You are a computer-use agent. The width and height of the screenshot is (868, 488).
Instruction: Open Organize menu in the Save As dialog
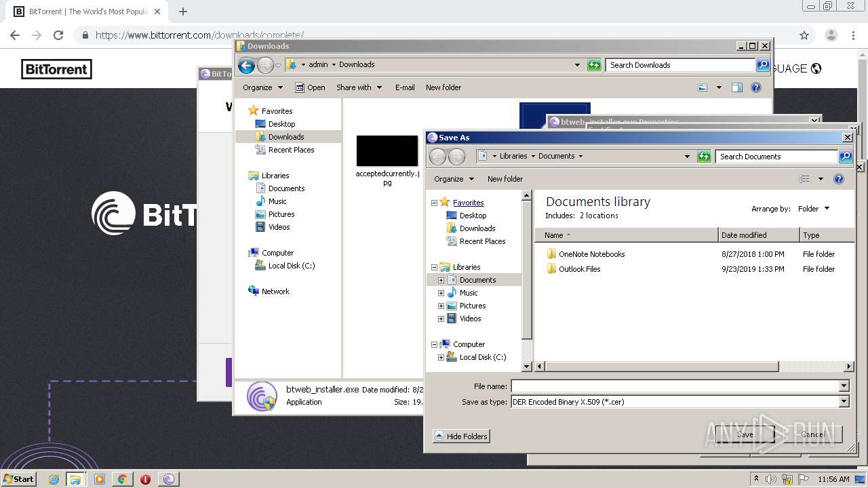[454, 179]
